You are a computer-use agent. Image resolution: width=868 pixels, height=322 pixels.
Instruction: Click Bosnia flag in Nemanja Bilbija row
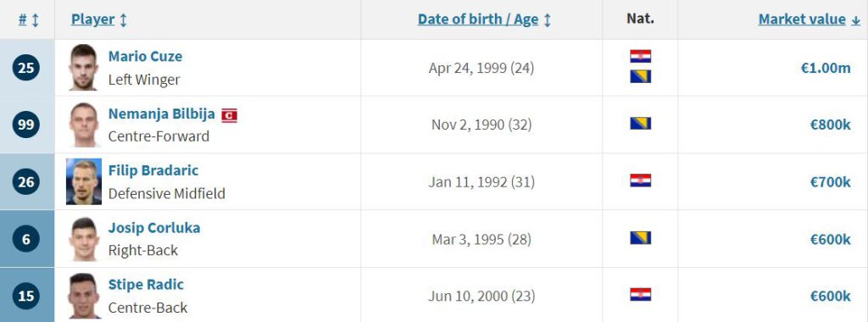(x=640, y=124)
